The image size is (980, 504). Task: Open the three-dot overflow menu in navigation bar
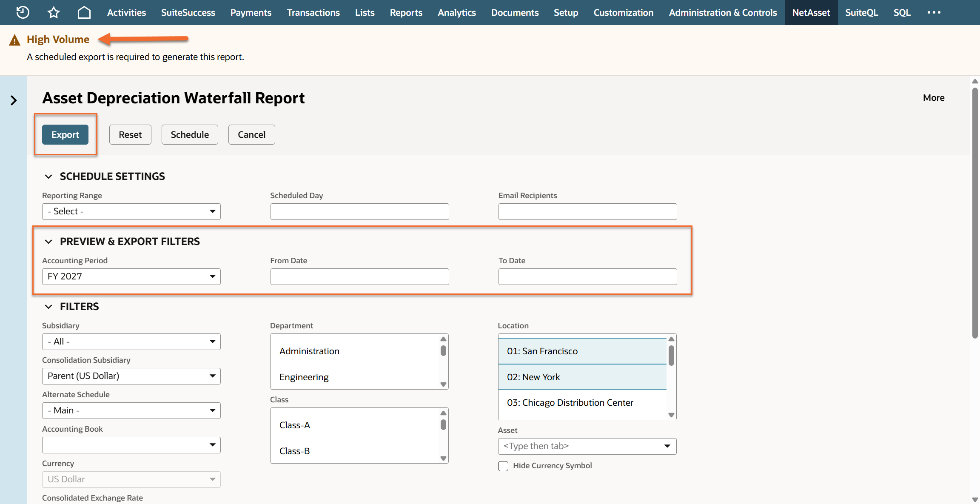point(934,12)
